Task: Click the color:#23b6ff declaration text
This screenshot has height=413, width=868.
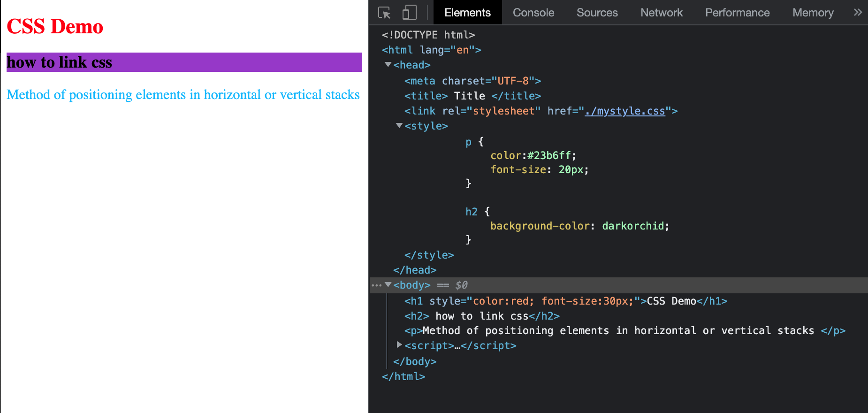Action: click(x=533, y=156)
